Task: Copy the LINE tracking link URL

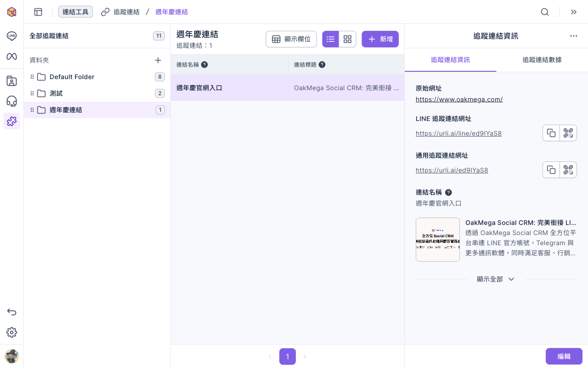Action: [x=551, y=133]
